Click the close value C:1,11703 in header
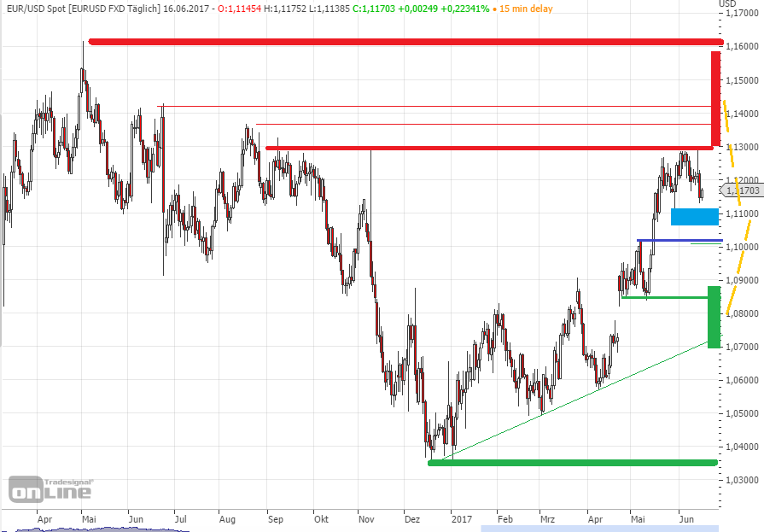 coord(374,9)
